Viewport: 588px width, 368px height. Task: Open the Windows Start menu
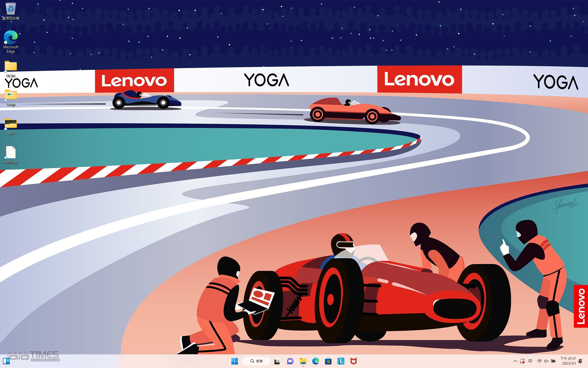[x=235, y=361]
